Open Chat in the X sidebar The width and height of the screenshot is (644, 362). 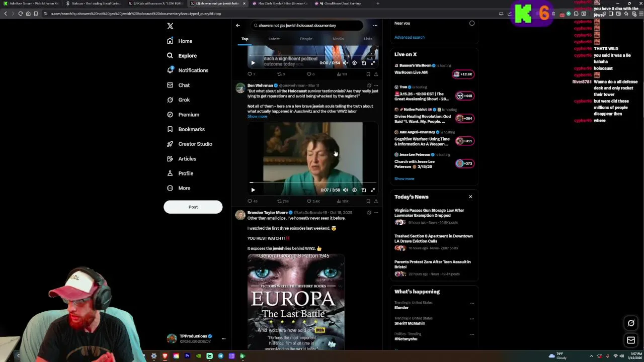coord(178,85)
